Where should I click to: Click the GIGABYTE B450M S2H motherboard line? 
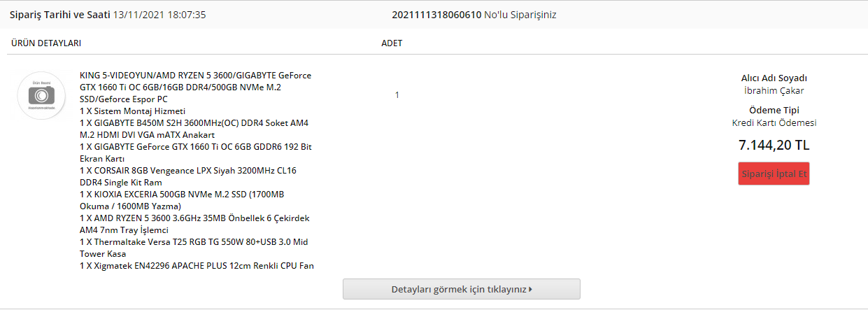coord(194,129)
